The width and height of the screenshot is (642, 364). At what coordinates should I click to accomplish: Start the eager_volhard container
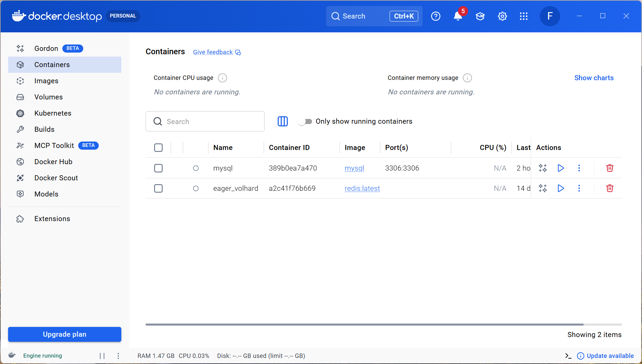(x=561, y=188)
